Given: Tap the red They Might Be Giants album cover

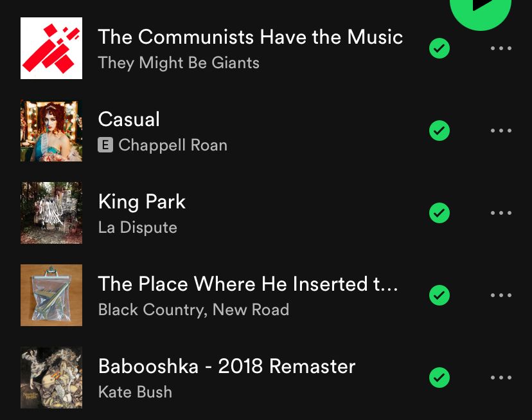Looking at the screenshot, I should coord(51,48).
